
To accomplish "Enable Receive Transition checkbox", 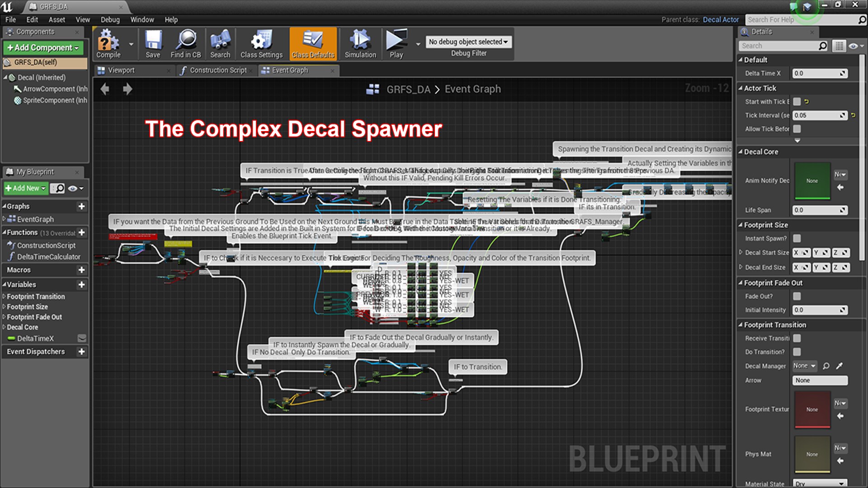I will point(797,338).
